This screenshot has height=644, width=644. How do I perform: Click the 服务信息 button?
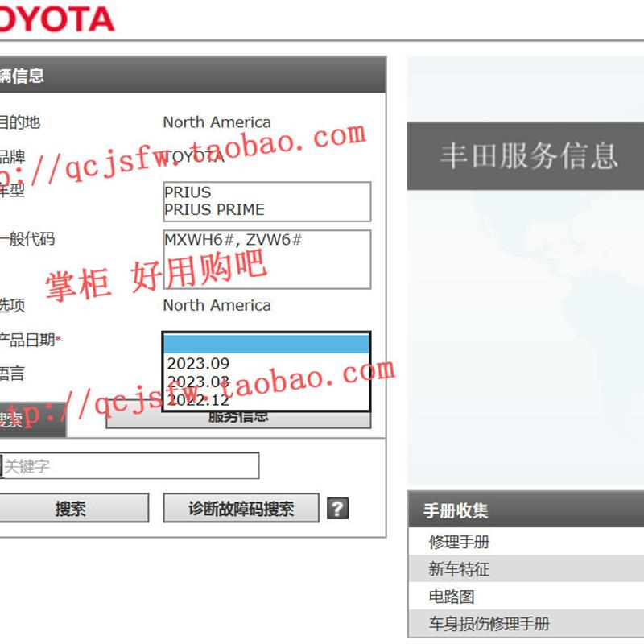238,419
